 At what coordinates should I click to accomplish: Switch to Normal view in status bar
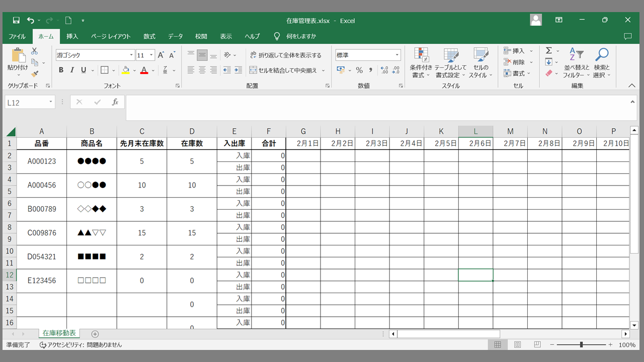pyautogui.click(x=498, y=345)
